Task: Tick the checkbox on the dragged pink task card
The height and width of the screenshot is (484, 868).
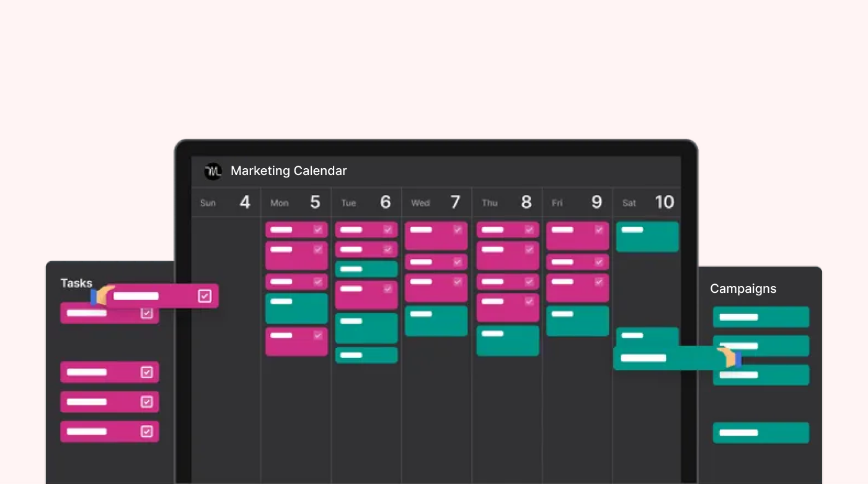Action: pyautogui.click(x=205, y=296)
